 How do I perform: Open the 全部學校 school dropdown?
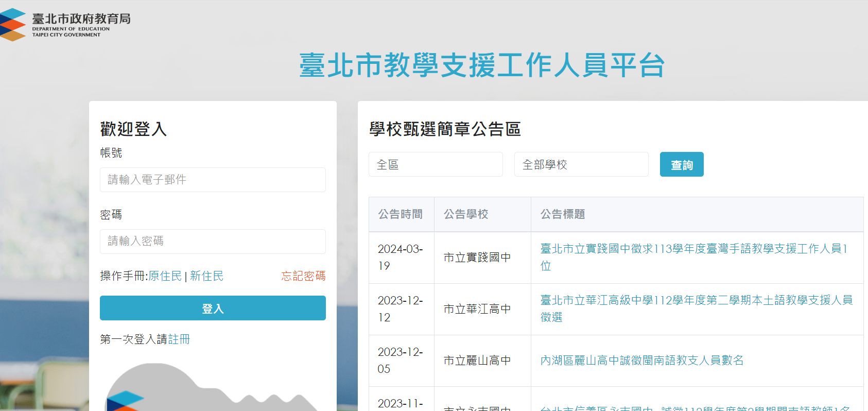pyautogui.click(x=581, y=164)
